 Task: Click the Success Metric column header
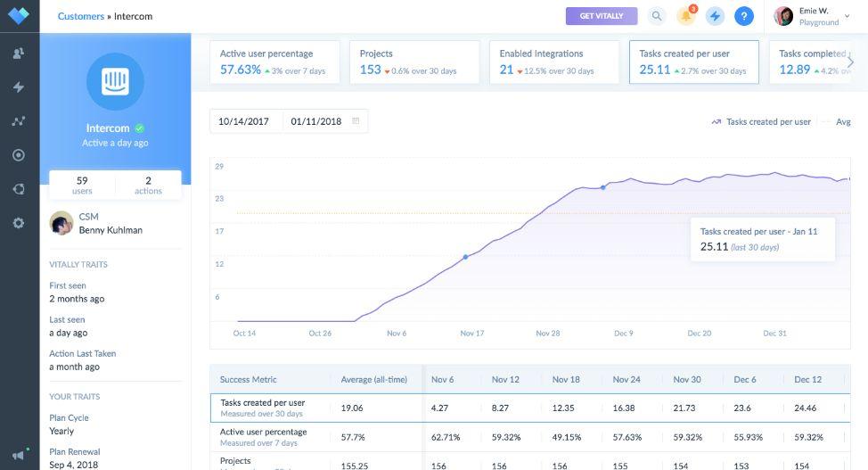pyautogui.click(x=248, y=380)
